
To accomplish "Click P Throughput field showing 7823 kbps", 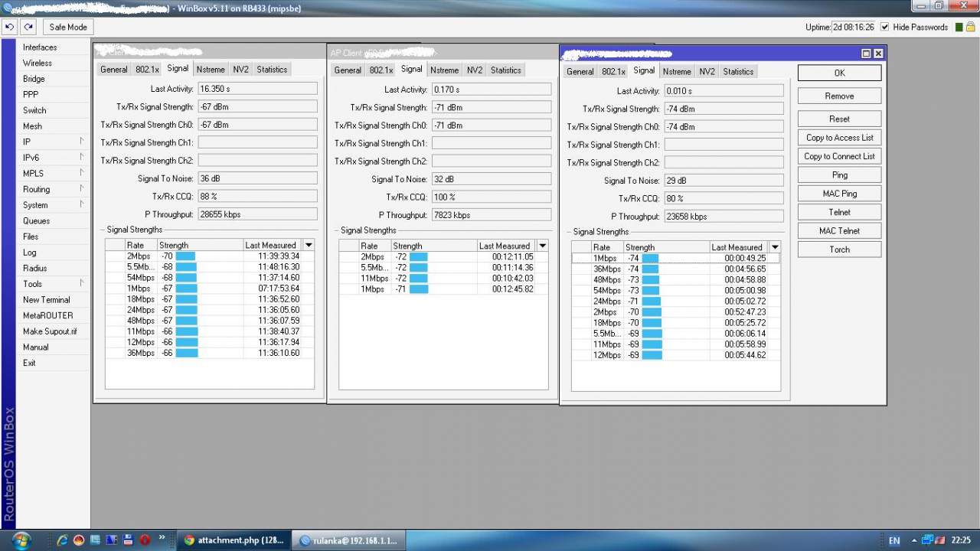I will pos(492,215).
